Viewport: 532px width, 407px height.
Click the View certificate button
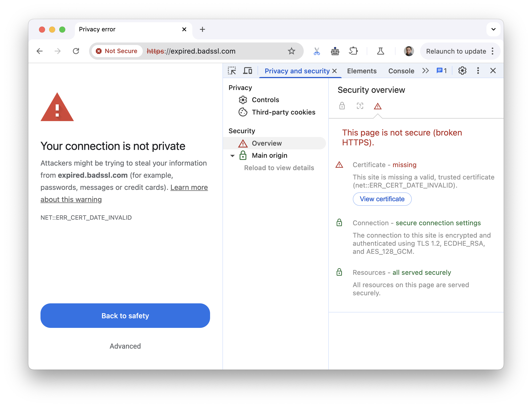pos(382,198)
